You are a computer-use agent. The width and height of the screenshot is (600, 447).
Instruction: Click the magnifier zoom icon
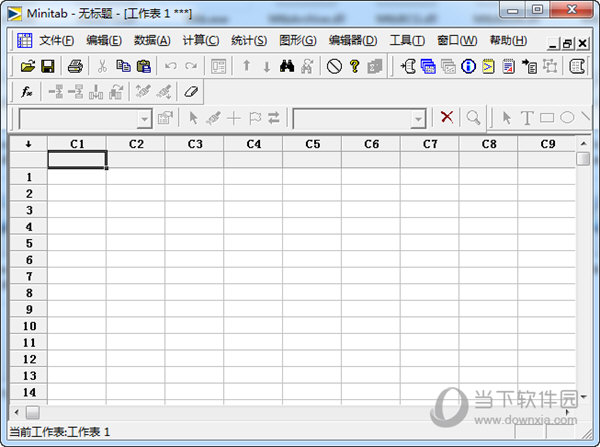tap(473, 117)
